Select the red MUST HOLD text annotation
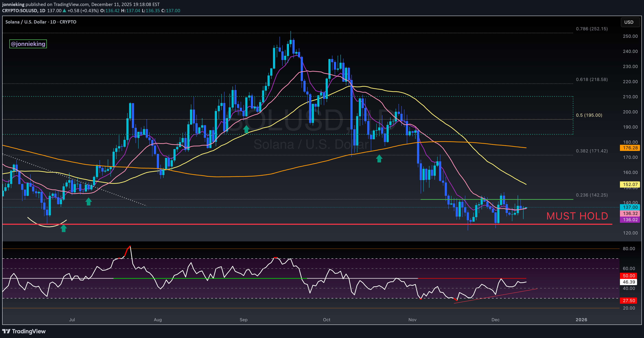 point(577,216)
